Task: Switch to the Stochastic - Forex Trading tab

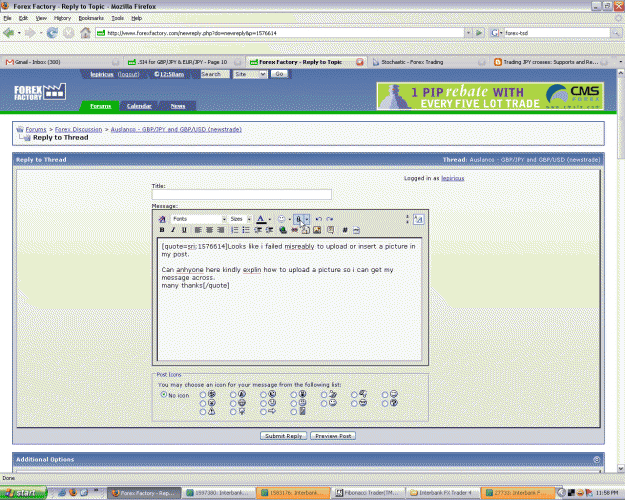Action: 428,62
